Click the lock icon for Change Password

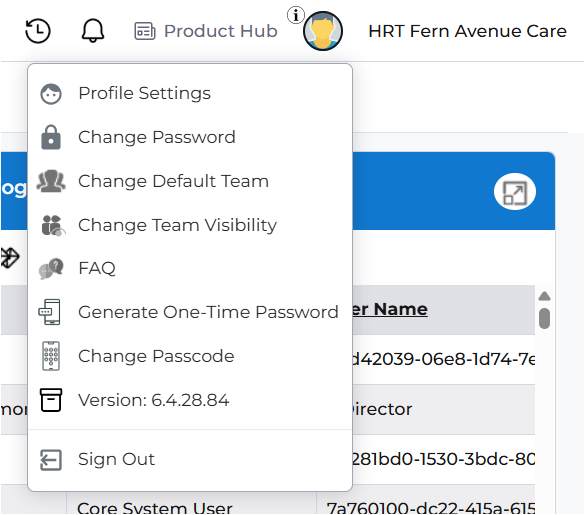click(x=51, y=137)
